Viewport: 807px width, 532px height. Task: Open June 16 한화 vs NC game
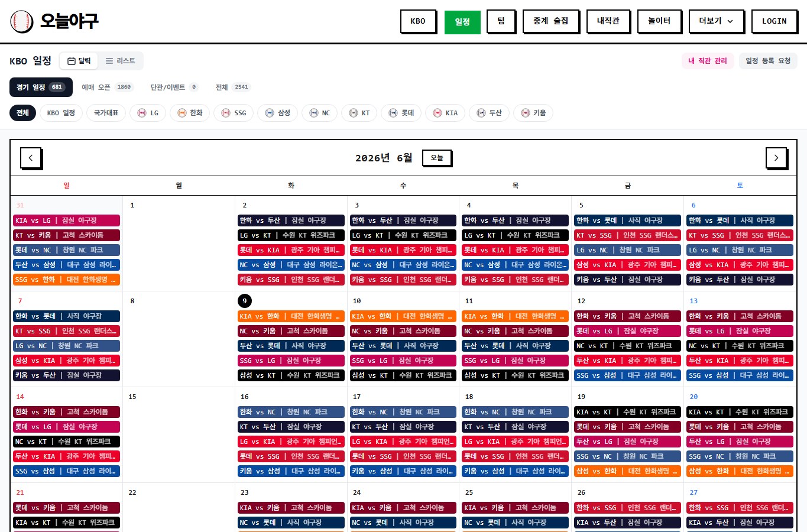(291, 412)
